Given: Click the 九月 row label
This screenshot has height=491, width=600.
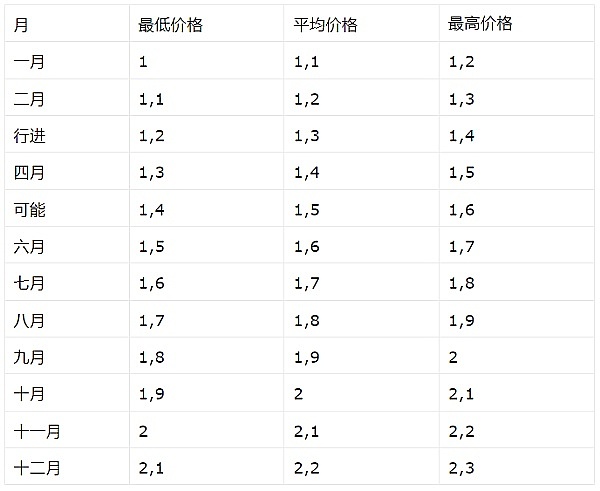Looking at the screenshot, I should pos(30,357).
